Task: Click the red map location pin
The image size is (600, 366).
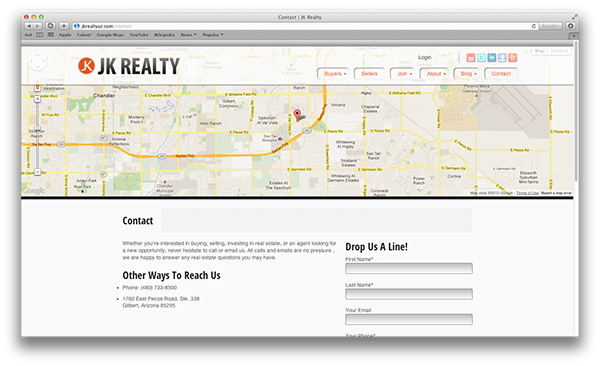Action: pos(297,114)
